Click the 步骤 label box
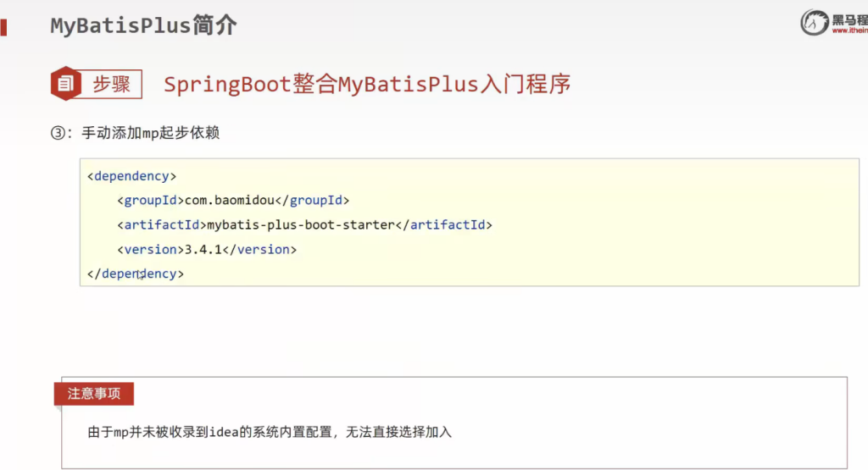Image resolution: width=868 pixels, height=470 pixels. (112, 84)
